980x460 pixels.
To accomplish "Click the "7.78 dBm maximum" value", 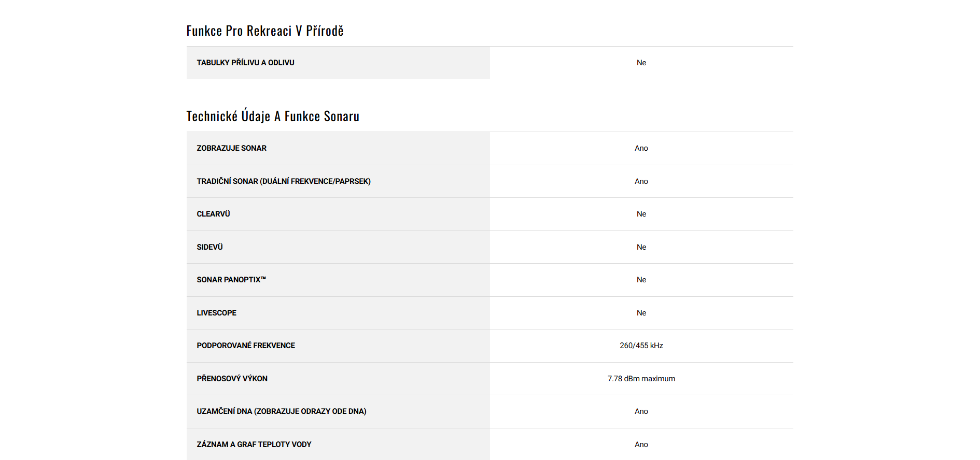I will tap(641, 379).
